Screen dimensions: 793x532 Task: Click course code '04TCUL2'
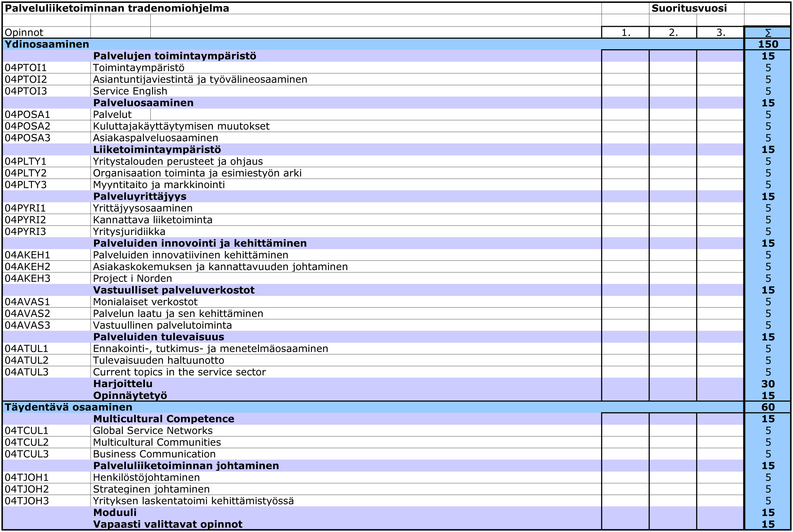27,442
